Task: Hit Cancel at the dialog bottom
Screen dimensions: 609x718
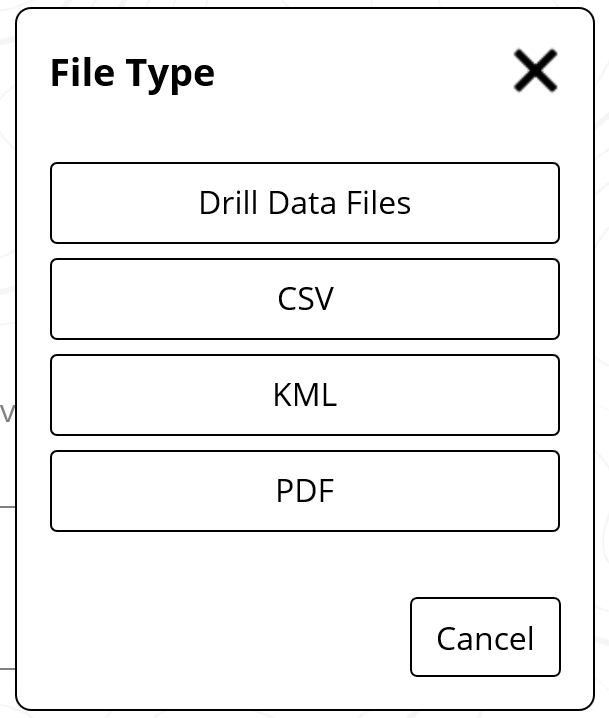Action: click(485, 637)
